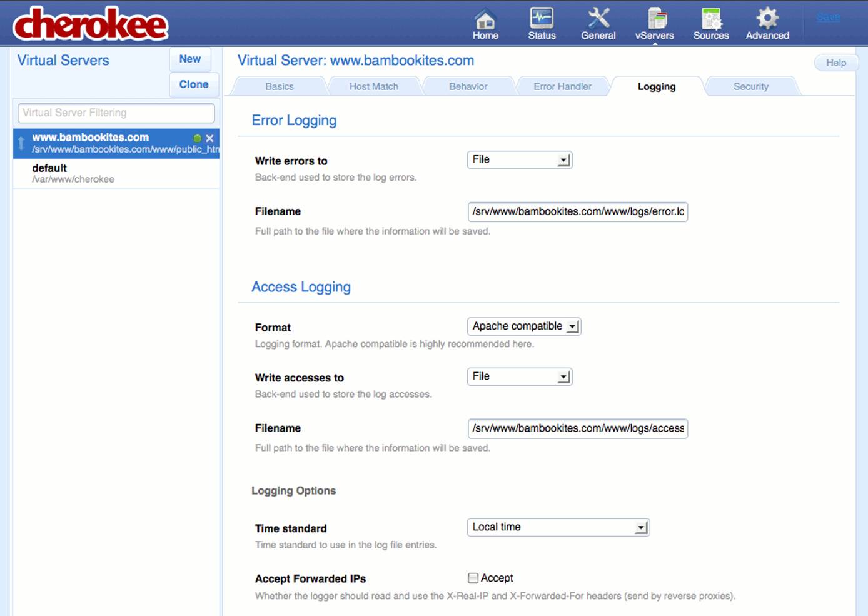Open the Sources panel

click(x=710, y=22)
